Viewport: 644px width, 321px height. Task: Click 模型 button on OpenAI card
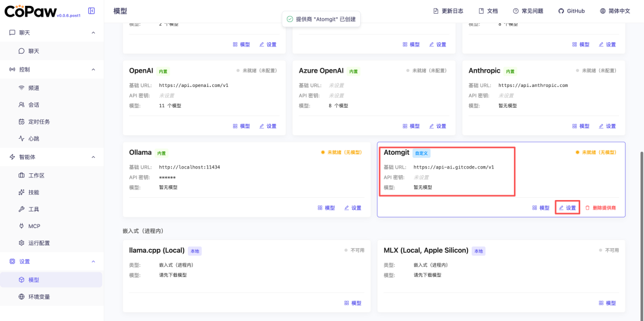point(241,126)
